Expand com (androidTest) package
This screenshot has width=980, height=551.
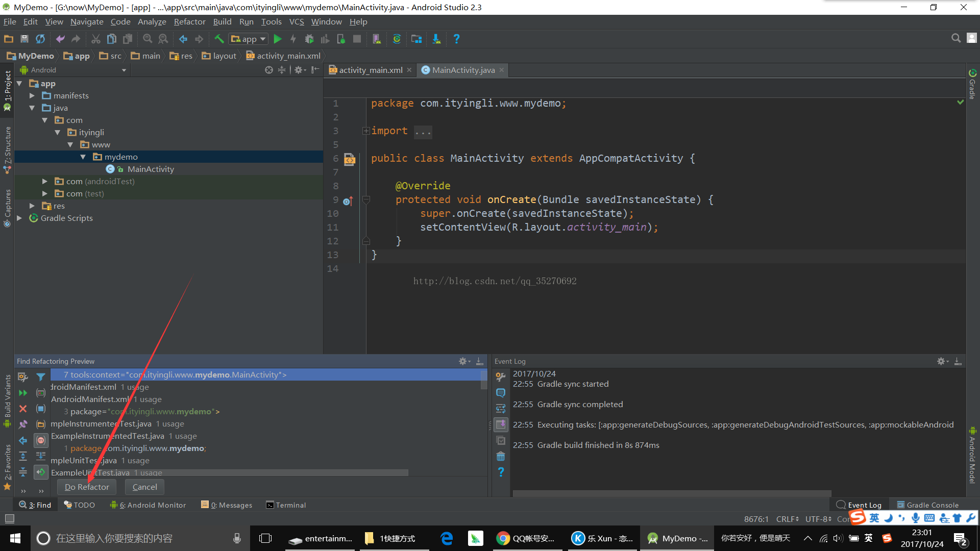45,181
